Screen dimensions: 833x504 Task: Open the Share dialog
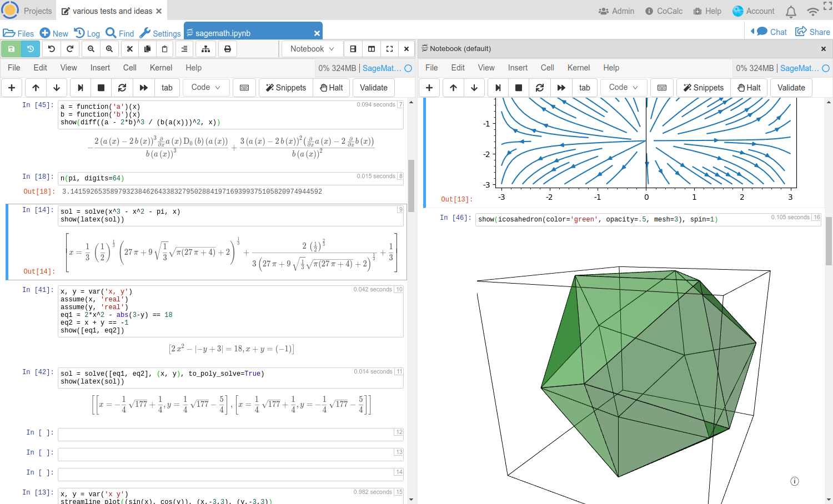tap(812, 32)
